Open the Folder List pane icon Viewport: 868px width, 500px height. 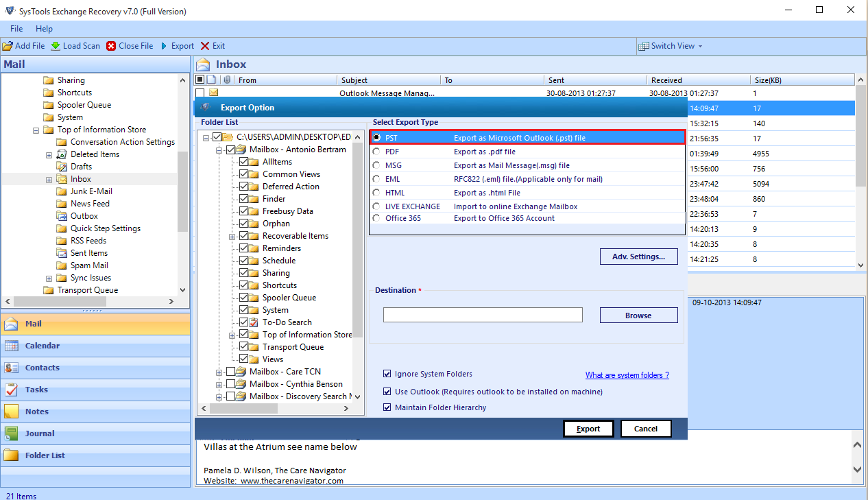point(12,455)
